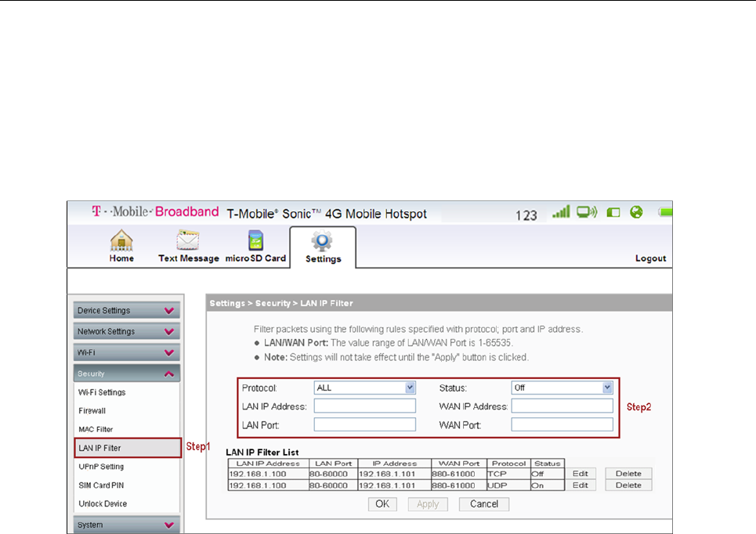Screen dimensions: 756x534
Task: Expand the Network Settings section
Action: coord(127,331)
